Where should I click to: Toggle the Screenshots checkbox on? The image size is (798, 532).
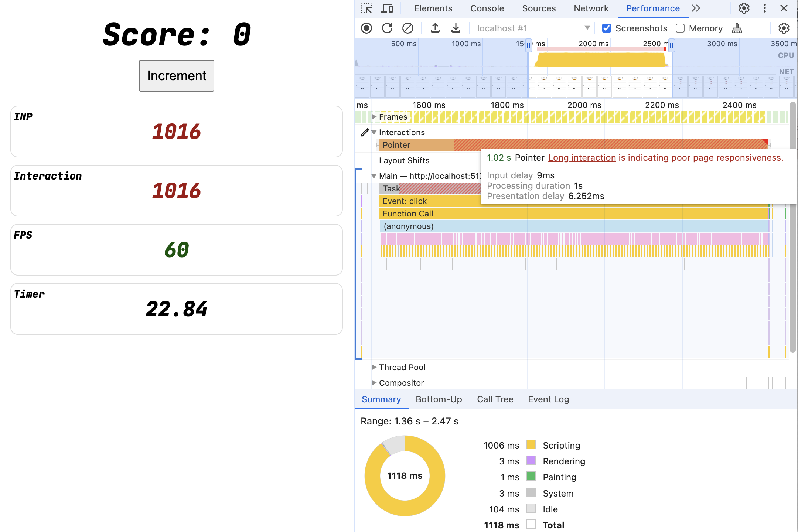coord(607,28)
